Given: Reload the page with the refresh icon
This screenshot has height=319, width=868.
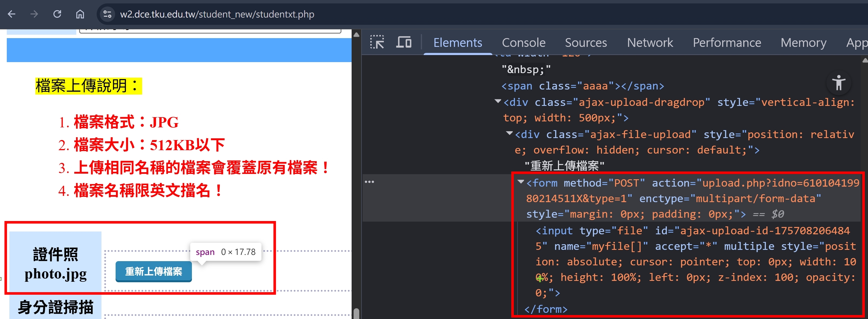Looking at the screenshot, I should point(57,14).
